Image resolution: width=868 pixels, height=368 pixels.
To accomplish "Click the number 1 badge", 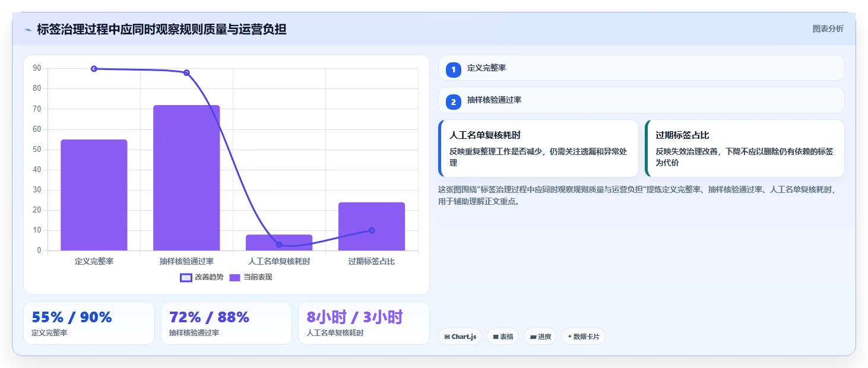I will (454, 69).
